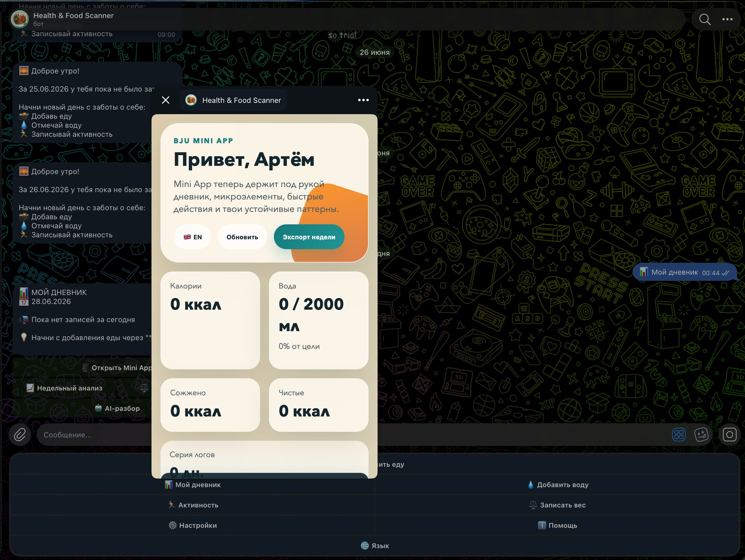Toggle the bot keyboard grid icon

pos(679,434)
